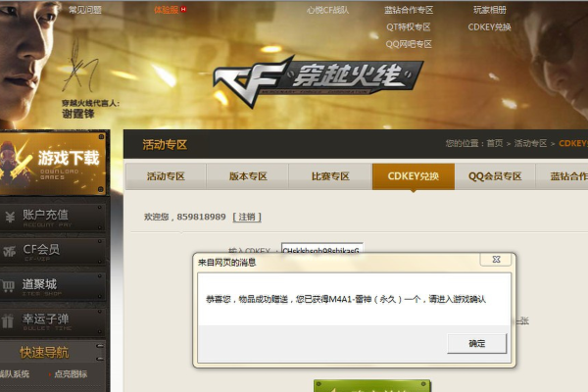Click the VIP icon beside CF会员
Viewport: 588px width, 392px height.
tap(10, 251)
